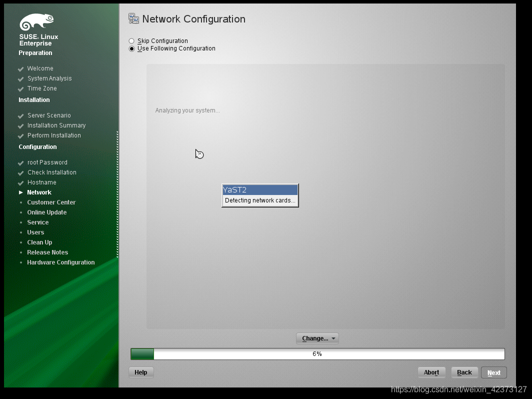This screenshot has width=532, height=399.
Task: Select the Hostname step
Action: pos(41,182)
